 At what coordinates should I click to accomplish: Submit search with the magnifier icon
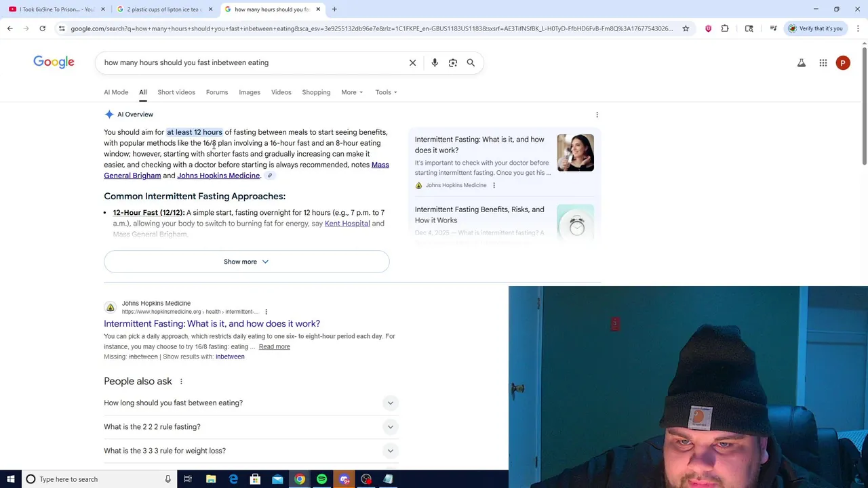tap(471, 62)
